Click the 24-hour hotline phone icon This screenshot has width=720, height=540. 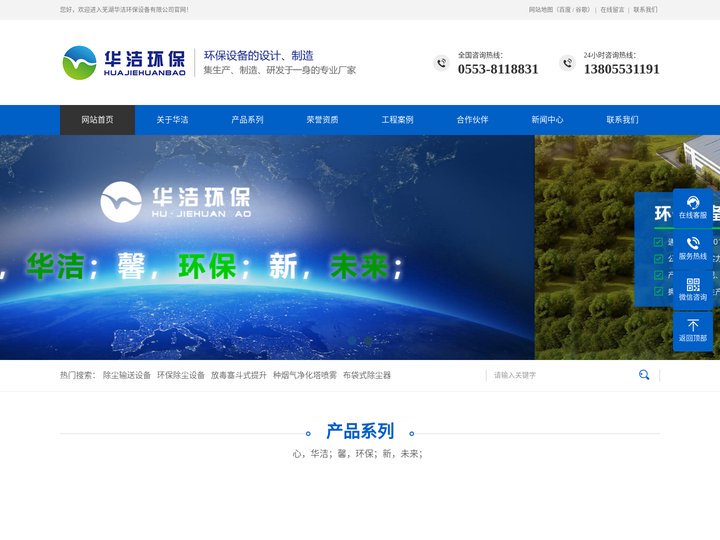568,63
